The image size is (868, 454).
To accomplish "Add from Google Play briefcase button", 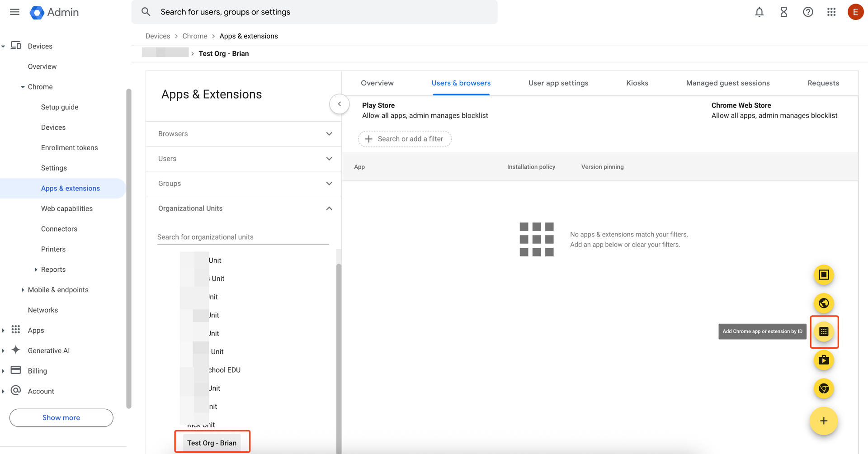I will [x=824, y=360].
